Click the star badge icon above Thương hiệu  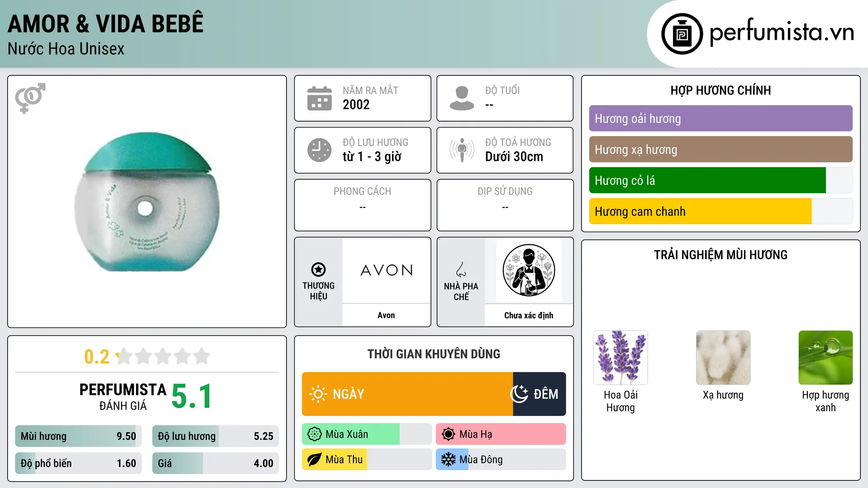point(318,269)
